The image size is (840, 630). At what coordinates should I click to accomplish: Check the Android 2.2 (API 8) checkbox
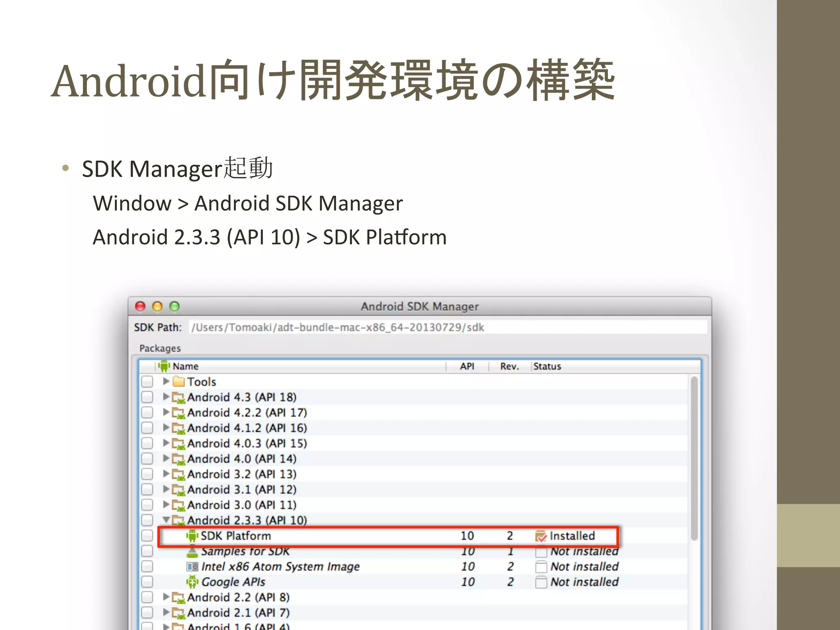(147, 598)
